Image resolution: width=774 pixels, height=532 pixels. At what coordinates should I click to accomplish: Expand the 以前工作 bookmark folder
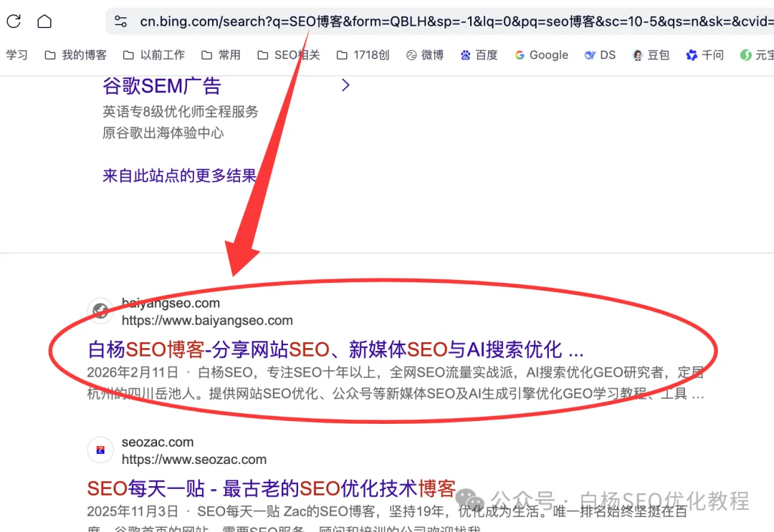click(x=153, y=55)
